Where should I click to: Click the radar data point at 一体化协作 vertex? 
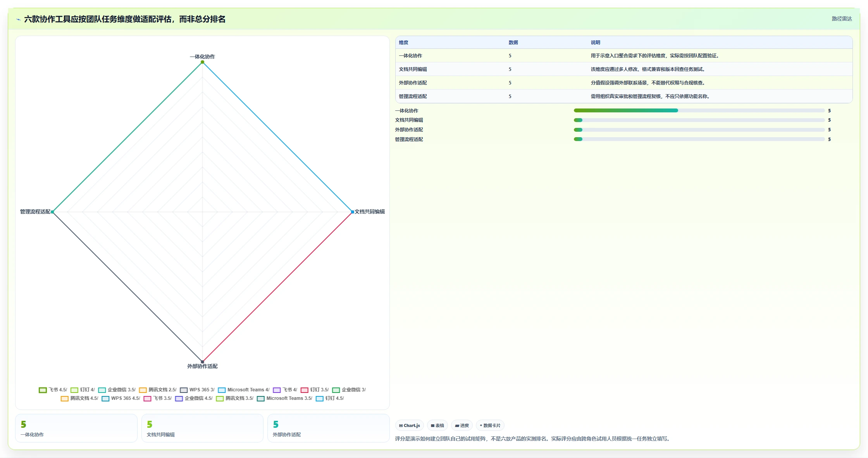(x=202, y=62)
